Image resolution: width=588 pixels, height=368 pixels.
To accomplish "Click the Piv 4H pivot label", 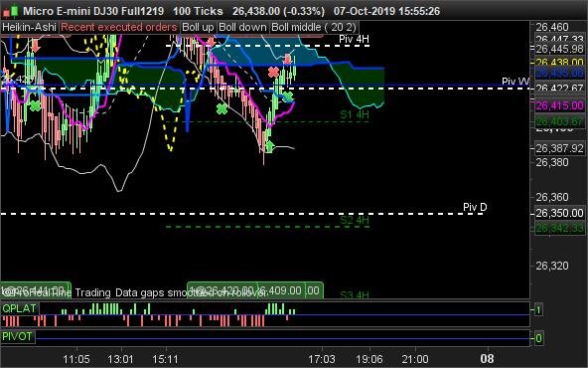I will coord(354,39).
